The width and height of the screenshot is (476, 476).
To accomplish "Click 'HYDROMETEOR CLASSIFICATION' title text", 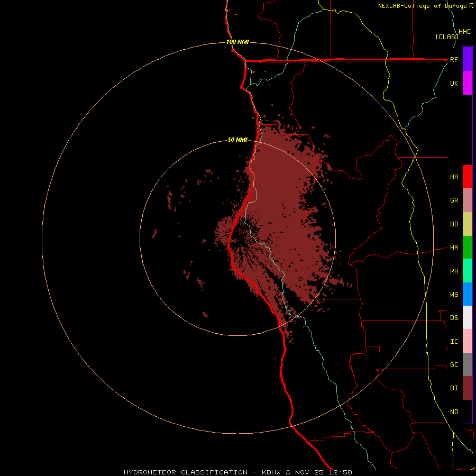I will pyautogui.click(x=186, y=472).
